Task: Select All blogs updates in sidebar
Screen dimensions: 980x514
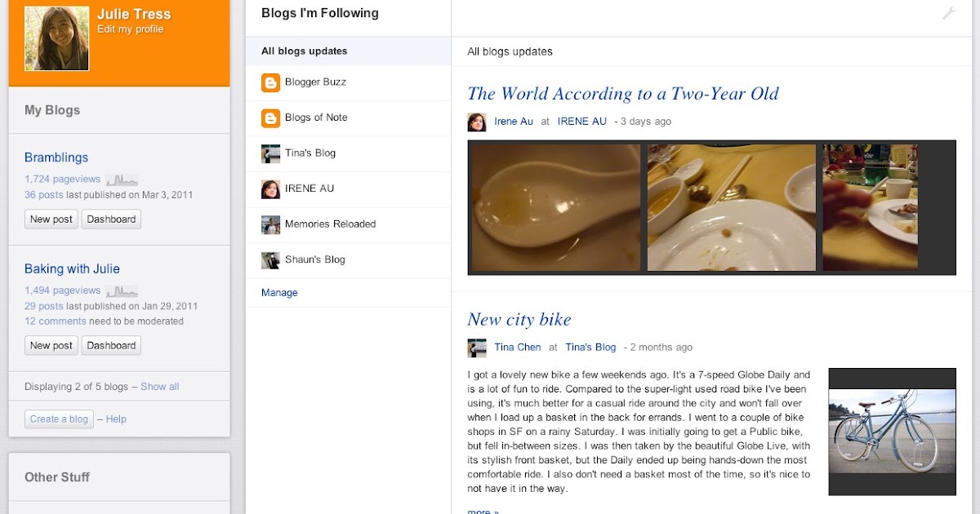Action: tap(305, 51)
